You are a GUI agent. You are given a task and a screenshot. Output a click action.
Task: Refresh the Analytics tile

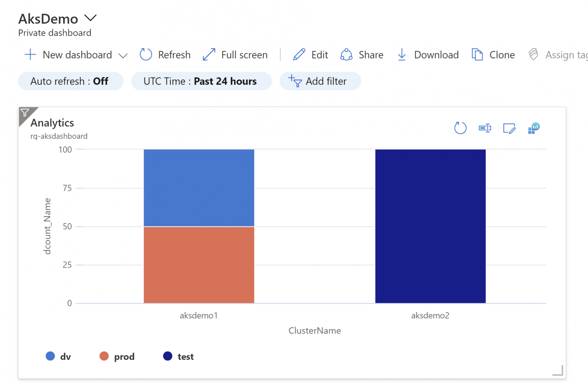461,128
